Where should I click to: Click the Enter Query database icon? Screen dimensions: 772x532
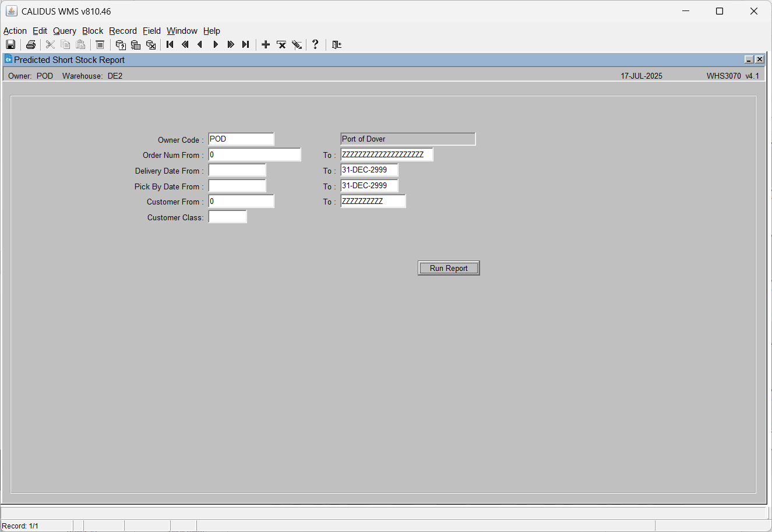tap(121, 44)
